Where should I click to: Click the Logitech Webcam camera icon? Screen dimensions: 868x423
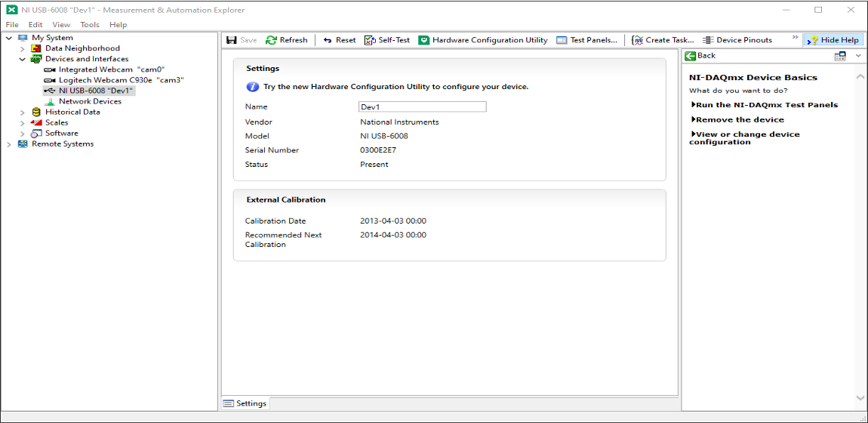coord(50,80)
